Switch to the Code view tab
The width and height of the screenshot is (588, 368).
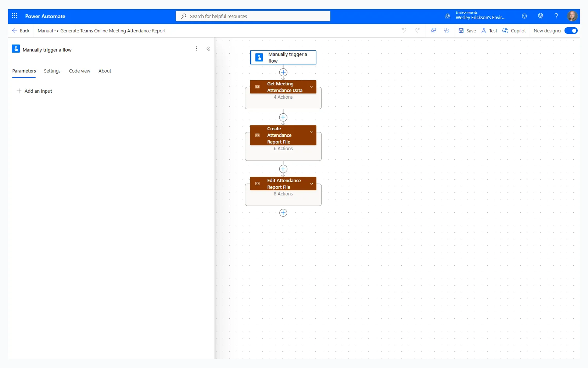click(79, 71)
